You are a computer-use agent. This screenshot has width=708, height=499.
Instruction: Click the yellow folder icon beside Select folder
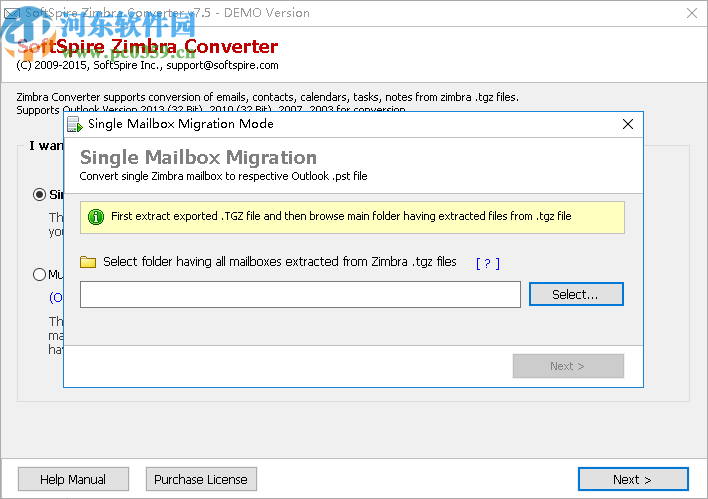pos(88,262)
